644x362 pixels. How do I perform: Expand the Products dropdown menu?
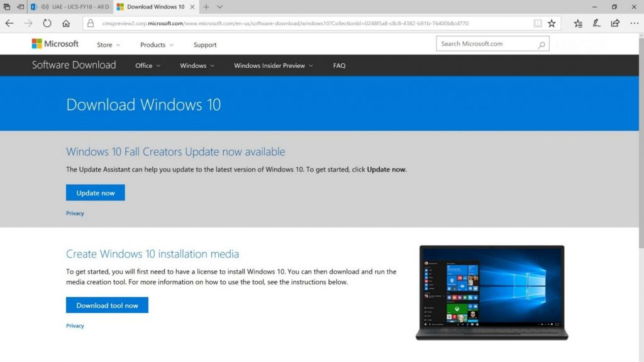point(157,45)
